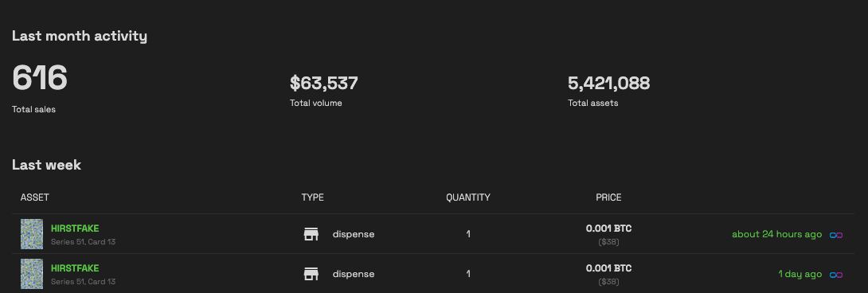This screenshot has width=868, height=293.
Task: Open the chain link icon beside 'about 24 hours ago'
Action: point(836,235)
